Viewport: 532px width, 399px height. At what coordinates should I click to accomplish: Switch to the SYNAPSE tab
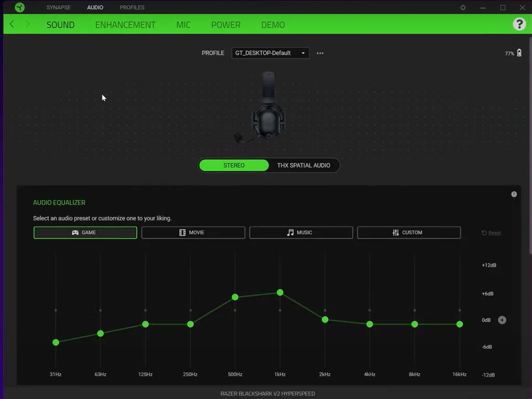point(58,8)
